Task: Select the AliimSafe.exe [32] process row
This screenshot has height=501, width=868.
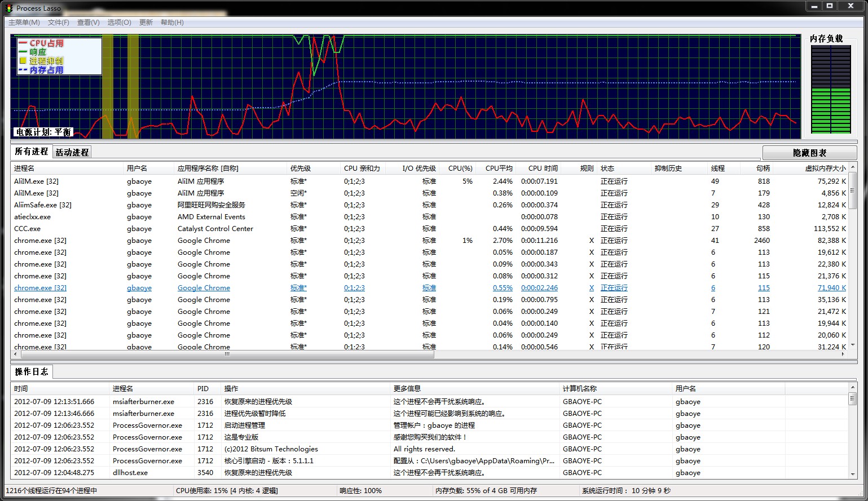Action: [x=42, y=205]
